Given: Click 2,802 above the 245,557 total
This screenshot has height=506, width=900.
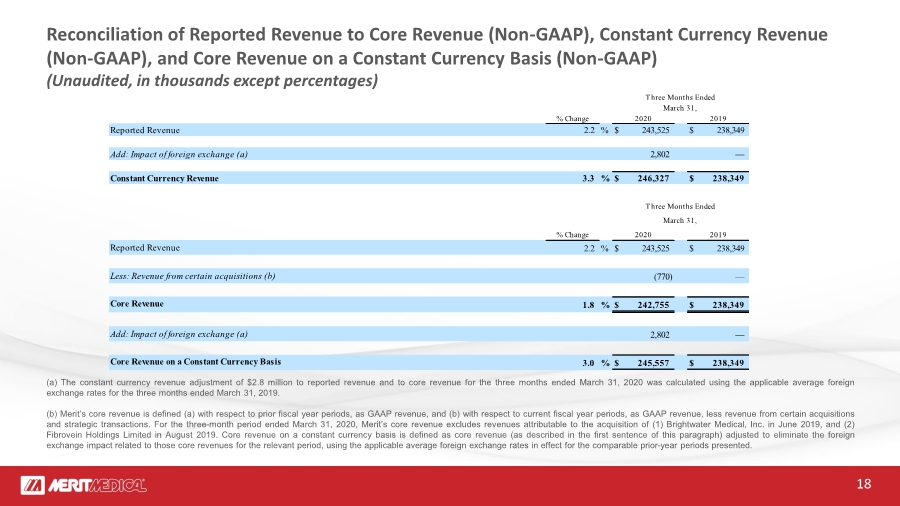Looking at the screenshot, I should pos(660,334).
